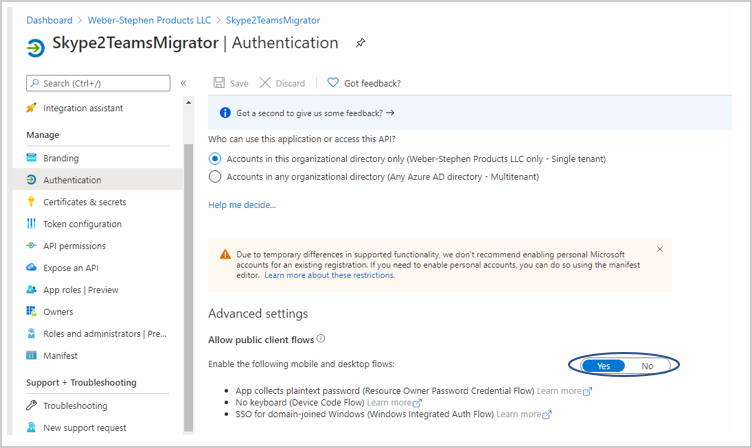Select Multitenant accounts radio button
752x448 pixels.
(x=215, y=177)
